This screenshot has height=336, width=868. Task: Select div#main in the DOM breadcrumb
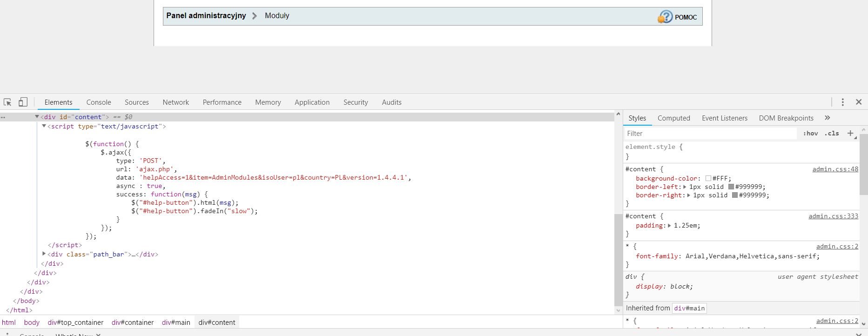click(176, 323)
